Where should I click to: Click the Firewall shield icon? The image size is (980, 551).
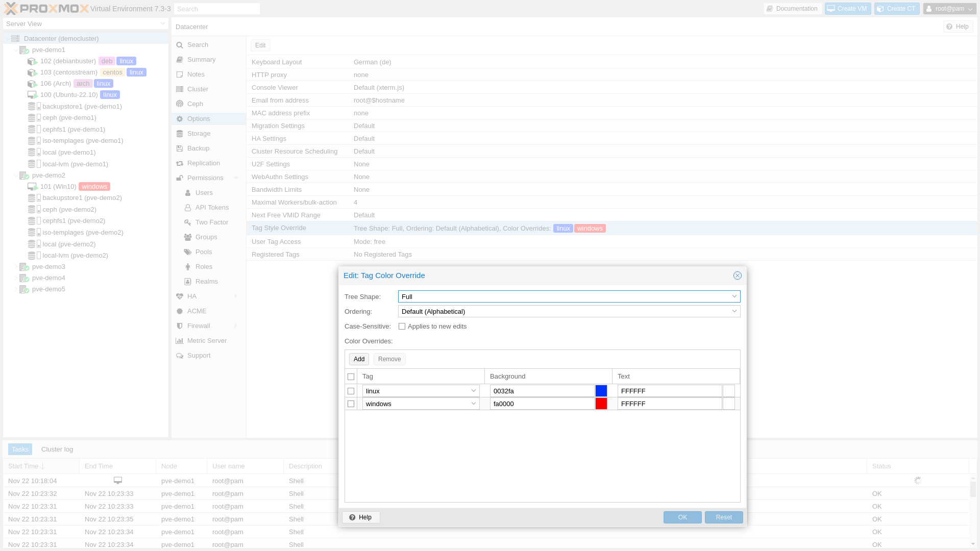click(180, 326)
